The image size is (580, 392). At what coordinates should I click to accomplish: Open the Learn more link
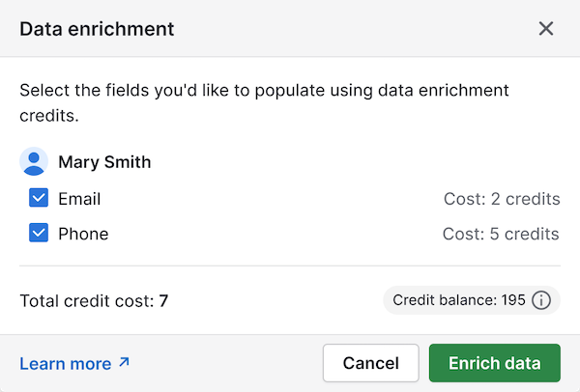click(x=65, y=363)
